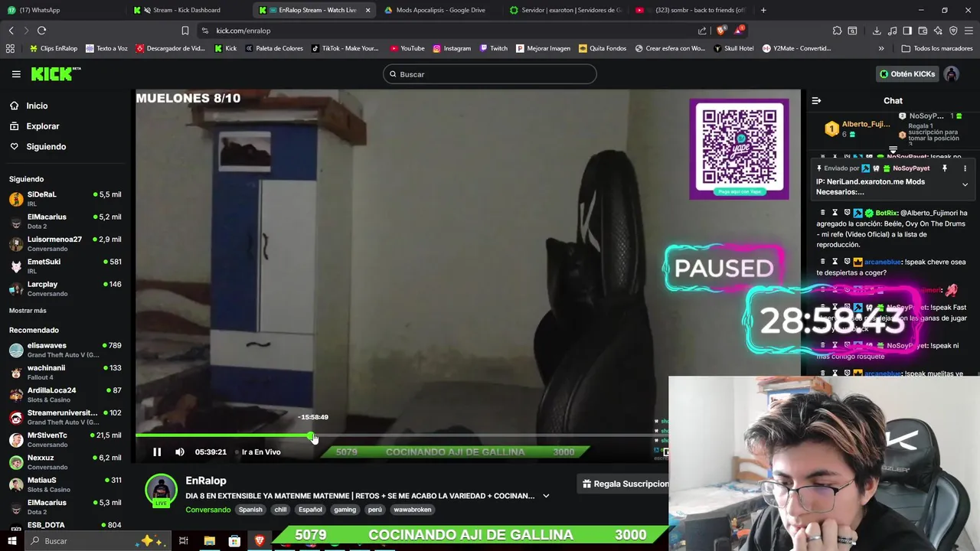Pause the stream video
Image resolution: width=980 pixels, height=551 pixels.
pyautogui.click(x=157, y=452)
